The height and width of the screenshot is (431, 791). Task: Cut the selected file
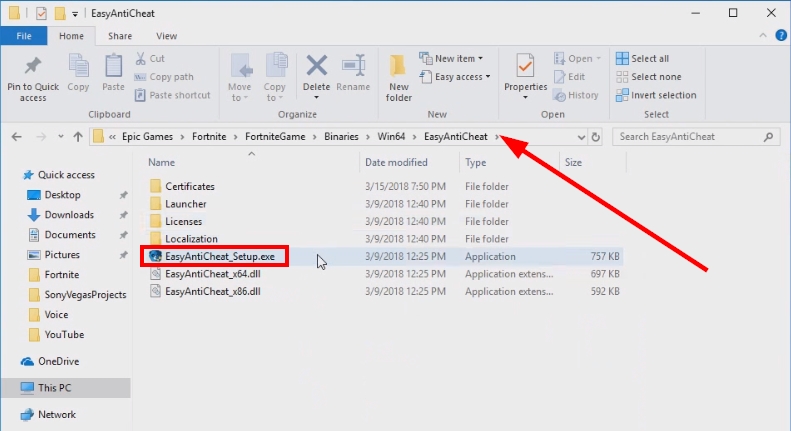click(150, 59)
